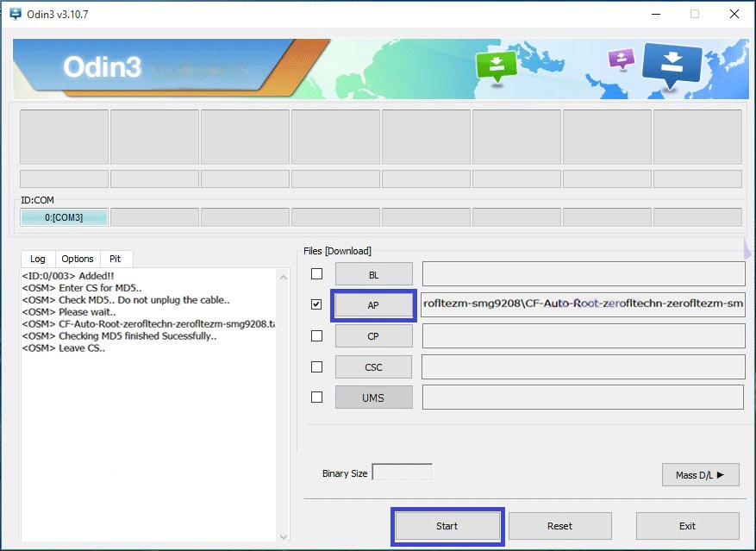The height and width of the screenshot is (551, 756).
Task: Click the CP file button
Action: coord(373,335)
